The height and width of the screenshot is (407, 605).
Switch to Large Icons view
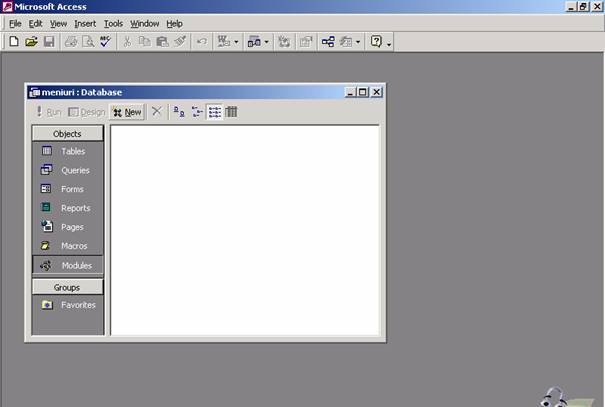coord(179,112)
